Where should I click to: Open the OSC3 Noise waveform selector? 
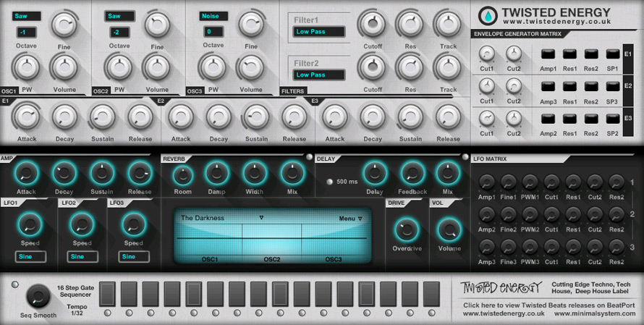213,16
